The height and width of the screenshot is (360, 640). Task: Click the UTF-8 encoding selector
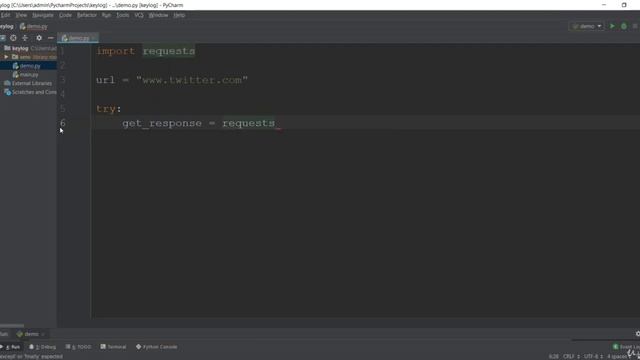[x=593, y=356]
